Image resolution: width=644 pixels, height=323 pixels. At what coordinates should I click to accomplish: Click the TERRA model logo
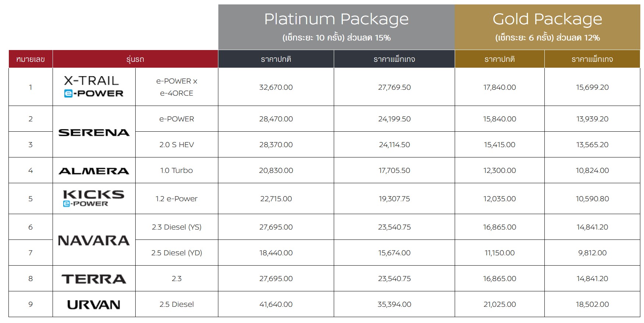coord(94,279)
